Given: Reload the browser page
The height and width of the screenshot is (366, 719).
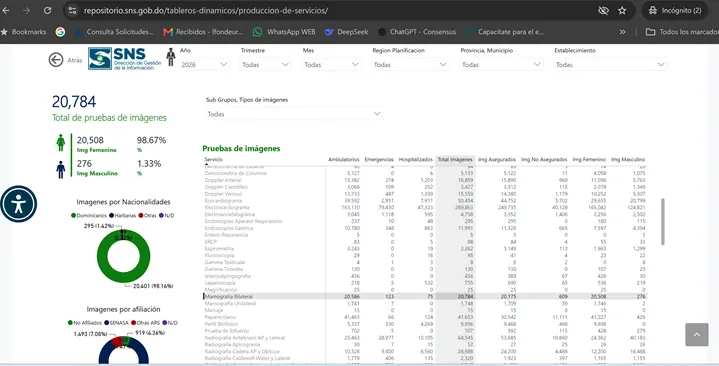Looking at the screenshot, I should [48, 11].
